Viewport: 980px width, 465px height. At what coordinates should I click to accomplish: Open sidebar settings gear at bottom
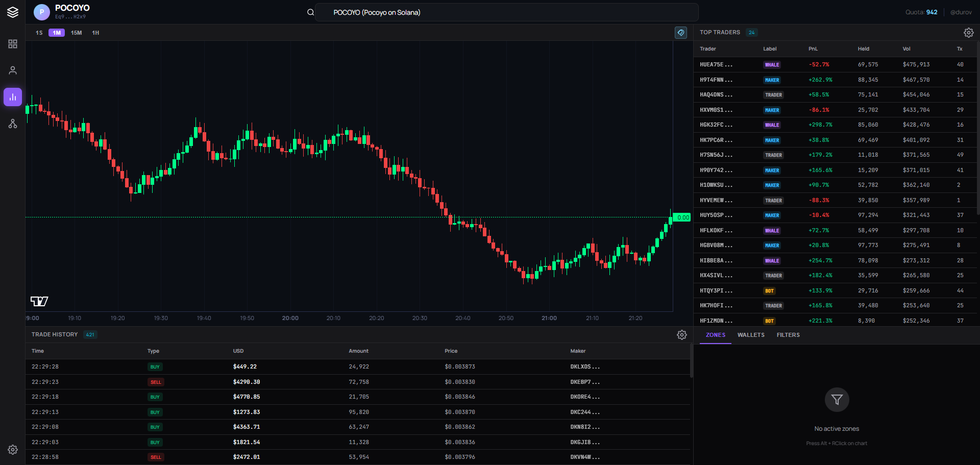tap(13, 450)
